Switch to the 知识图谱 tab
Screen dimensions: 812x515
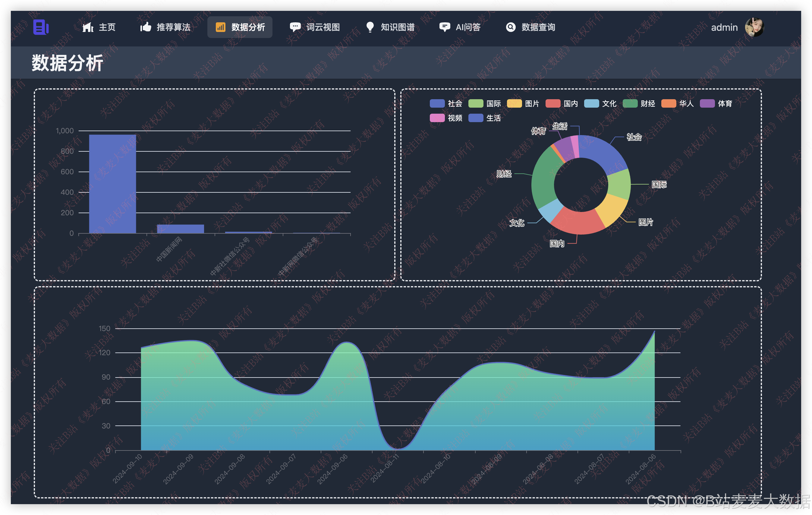click(398, 27)
